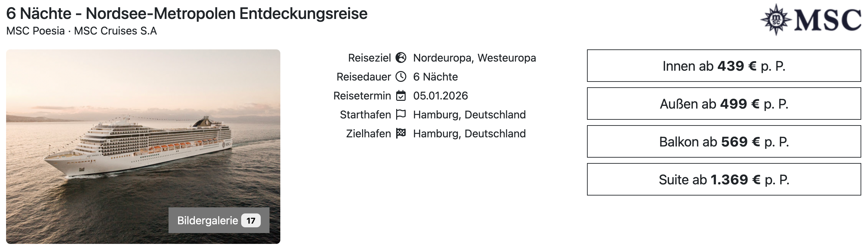Click the 6 Nächte duration value
This screenshot has height=251, width=868.
click(x=435, y=77)
